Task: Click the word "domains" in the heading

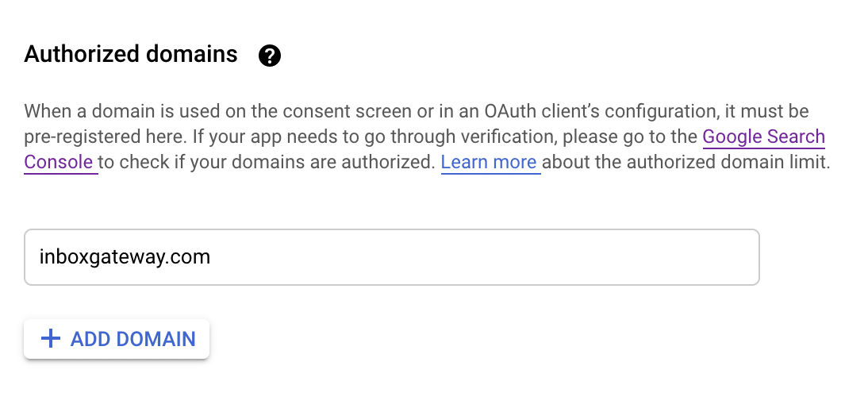Action: pos(191,54)
